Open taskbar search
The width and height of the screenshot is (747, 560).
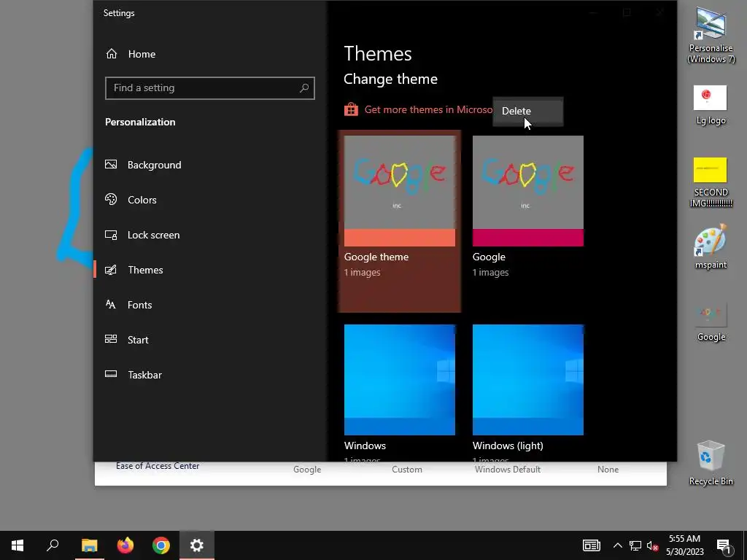point(53,545)
